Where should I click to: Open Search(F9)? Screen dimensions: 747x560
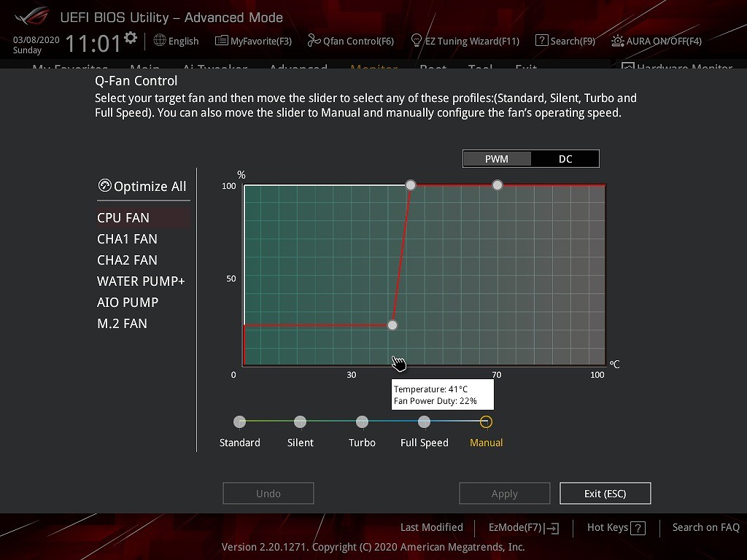[x=573, y=41]
